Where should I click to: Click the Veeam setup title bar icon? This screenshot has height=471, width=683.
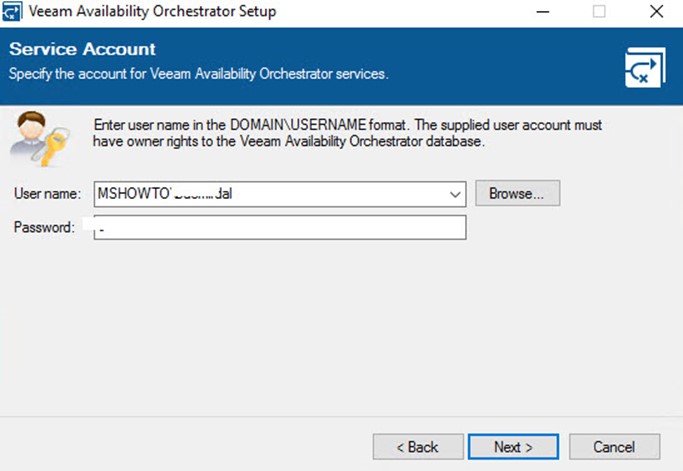coord(11,11)
